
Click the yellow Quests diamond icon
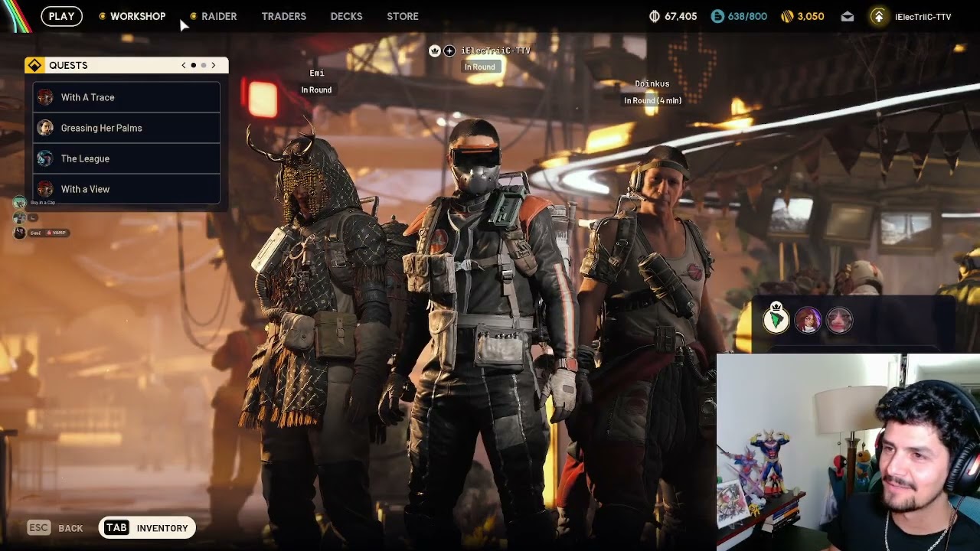pos(34,65)
